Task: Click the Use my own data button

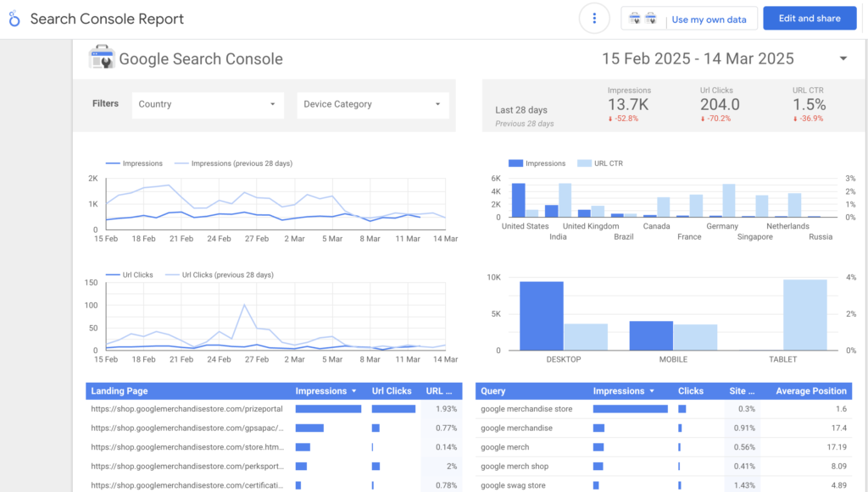Action: [x=709, y=19]
